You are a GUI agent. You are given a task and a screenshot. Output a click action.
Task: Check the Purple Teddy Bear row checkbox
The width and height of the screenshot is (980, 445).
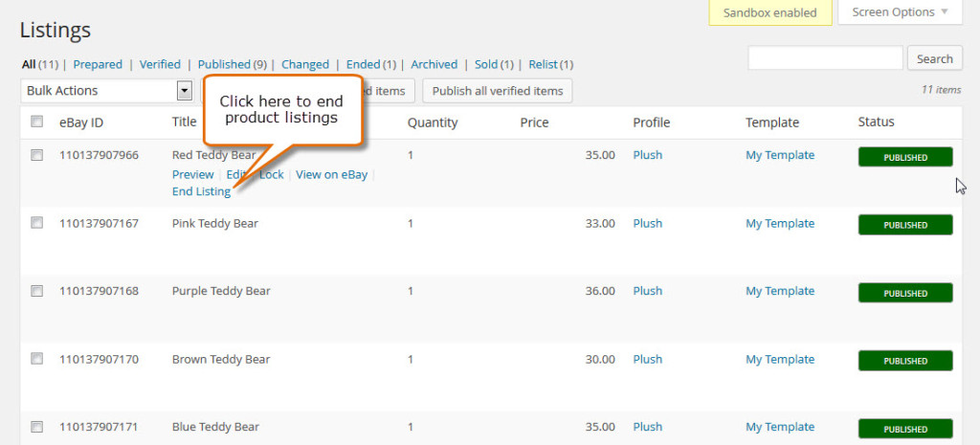pyautogui.click(x=37, y=291)
